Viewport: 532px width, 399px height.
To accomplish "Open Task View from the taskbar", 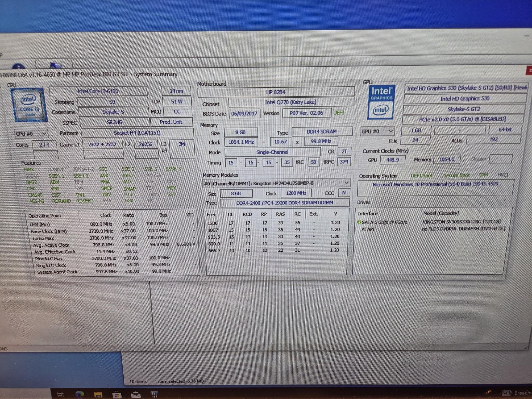I will (61, 394).
